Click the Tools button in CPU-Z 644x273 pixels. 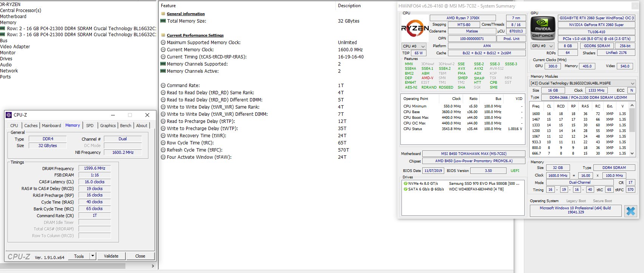79,256
